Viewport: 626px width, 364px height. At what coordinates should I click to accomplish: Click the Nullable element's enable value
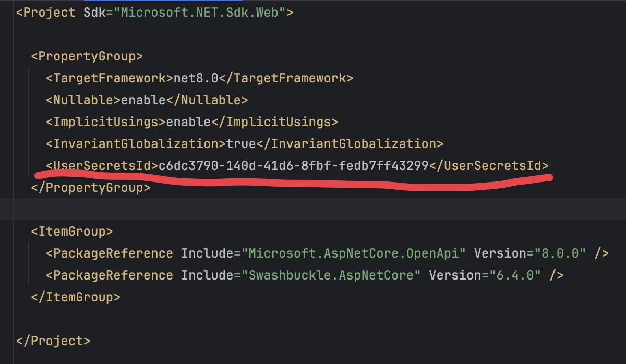[143, 100]
